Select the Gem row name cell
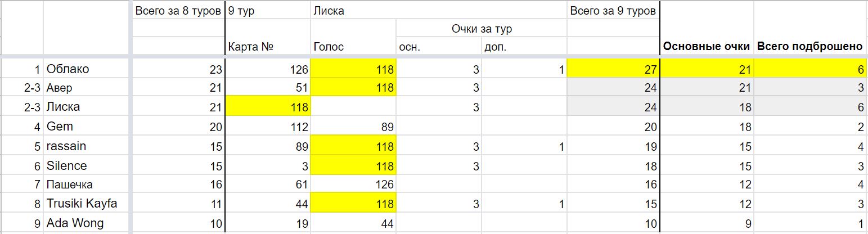 87,127
